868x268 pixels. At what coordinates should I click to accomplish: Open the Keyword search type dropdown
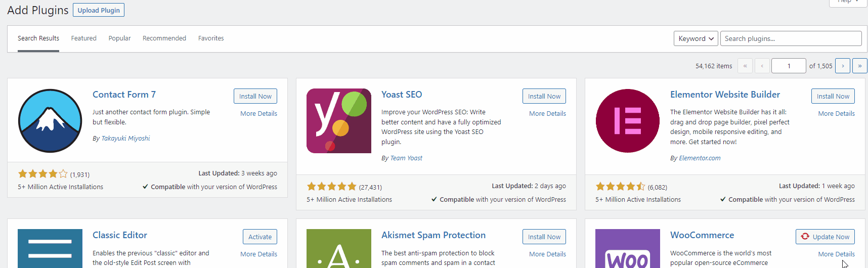click(x=696, y=38)
